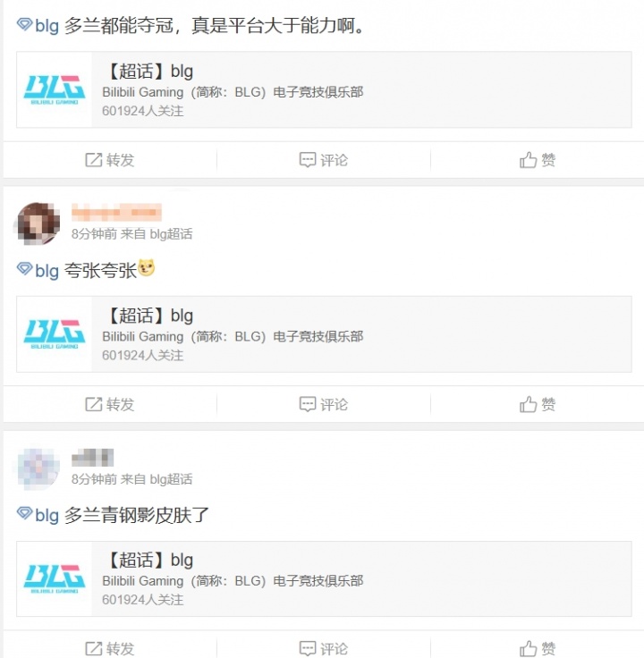The width and height of the screenshot is (644, 658).
Task: Open the second poster's pixelated avatar
Action: pyautogui.click(x=38, y=224)
